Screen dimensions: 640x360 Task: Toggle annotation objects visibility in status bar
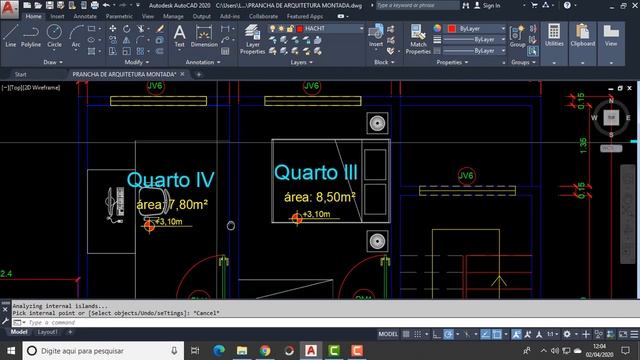516,334
